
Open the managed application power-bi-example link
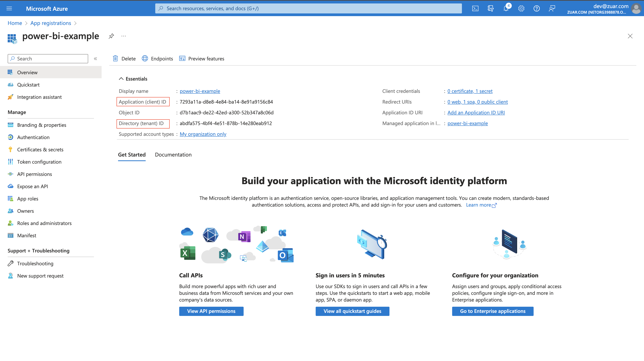[x=467, y=123]
